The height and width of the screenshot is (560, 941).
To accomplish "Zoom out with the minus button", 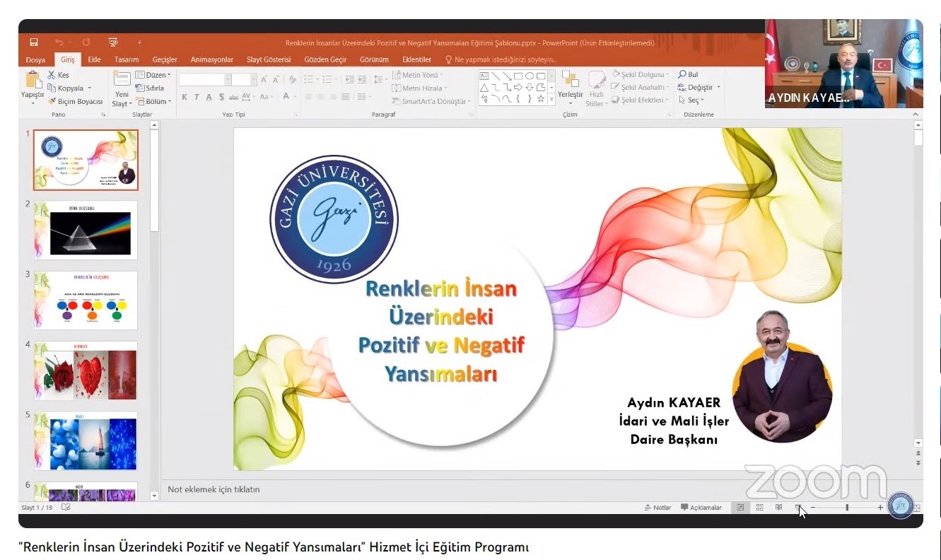I will [x=812, y=507].
